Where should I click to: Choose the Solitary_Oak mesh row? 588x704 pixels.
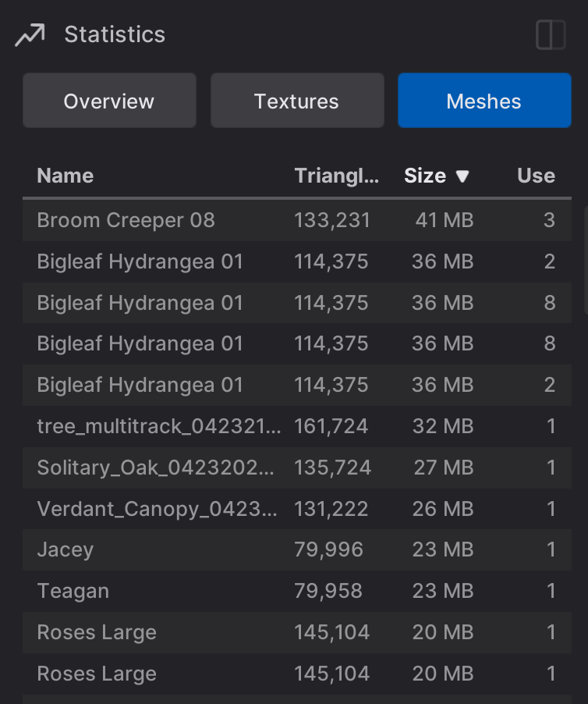[x=155, y=468]
